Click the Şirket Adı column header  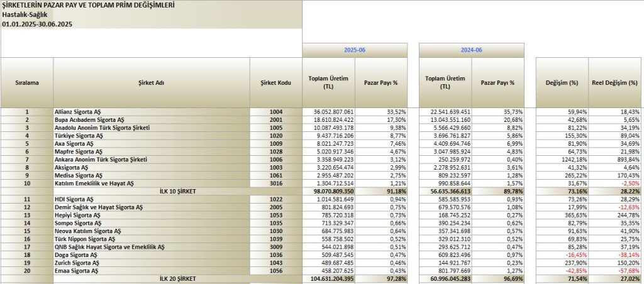(152, 82)
